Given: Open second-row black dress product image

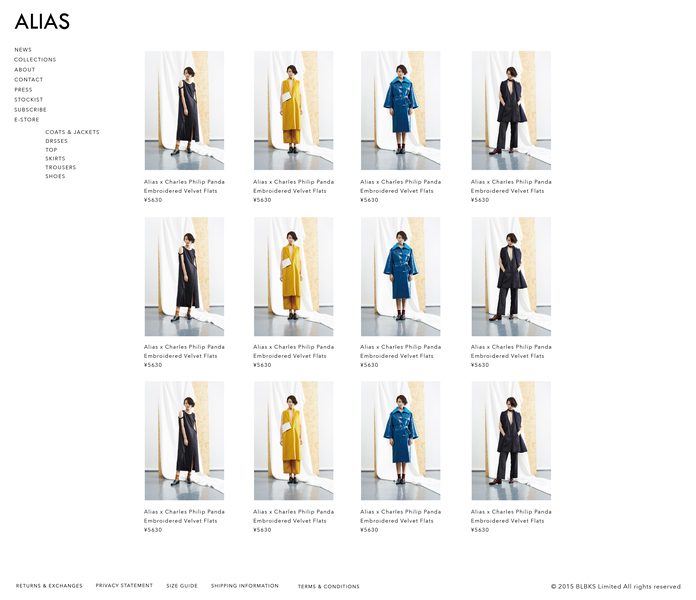Looking at the screenshot, I should 184,276.
